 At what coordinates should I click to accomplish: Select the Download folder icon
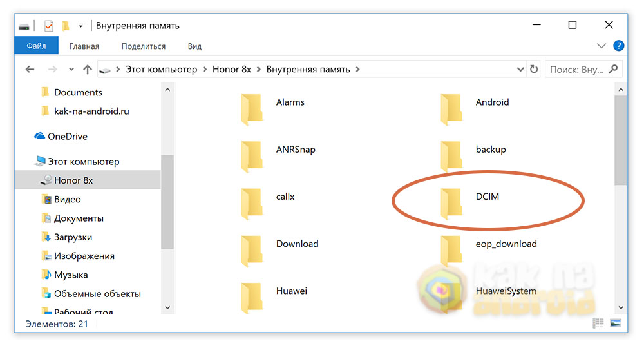(252, 251)
